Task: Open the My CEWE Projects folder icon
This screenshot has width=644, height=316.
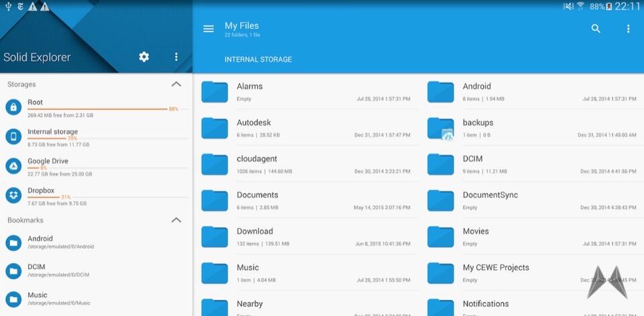Action: tap(440, 273)
